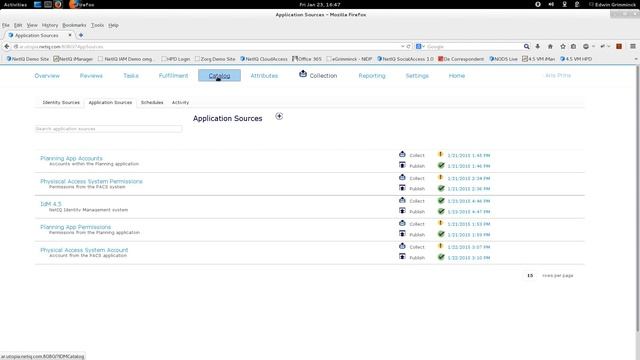
Task: Click Collect icon for Physical Access System Account
Action: point(402,246)
